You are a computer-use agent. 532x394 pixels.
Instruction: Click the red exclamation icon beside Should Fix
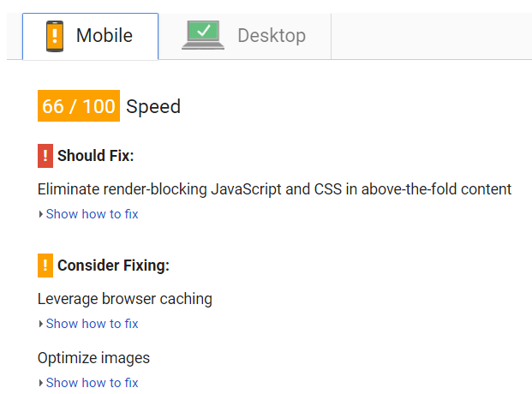(45, 156)
